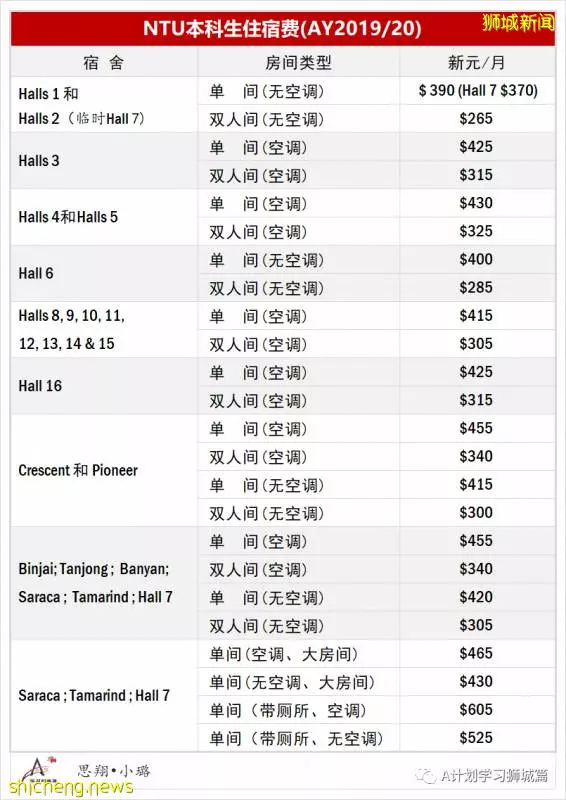
Task: Click the Hall 6 row label
Action: tap(36, 273)
